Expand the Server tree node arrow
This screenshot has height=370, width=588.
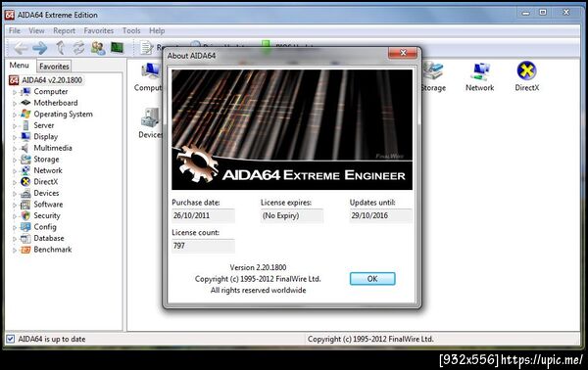click(x=15, y=126)
